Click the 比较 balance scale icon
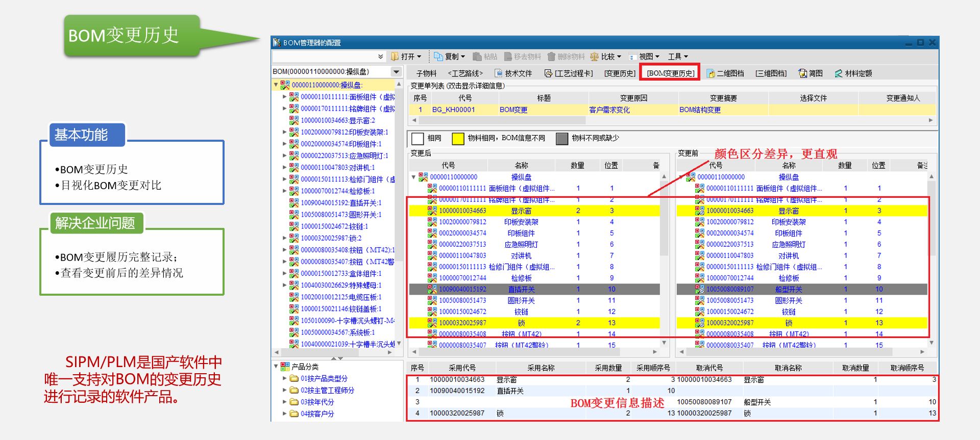The image size is (980, 440). click(x=594, y=57)
